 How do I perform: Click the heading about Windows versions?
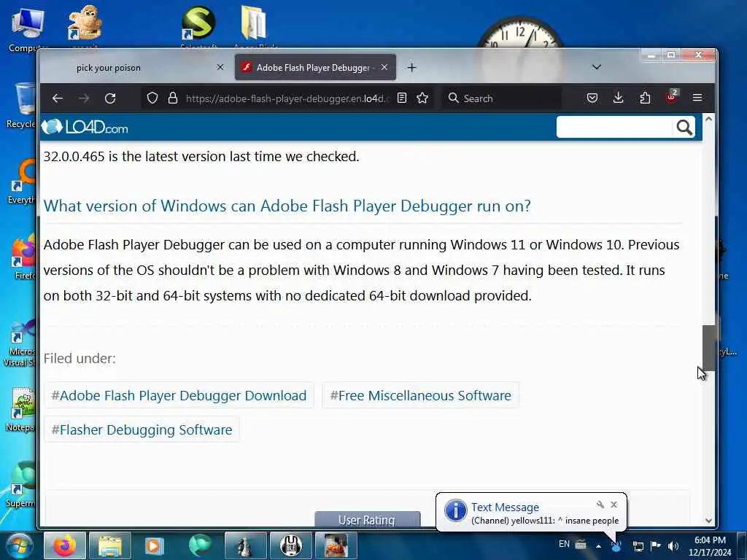287,206
